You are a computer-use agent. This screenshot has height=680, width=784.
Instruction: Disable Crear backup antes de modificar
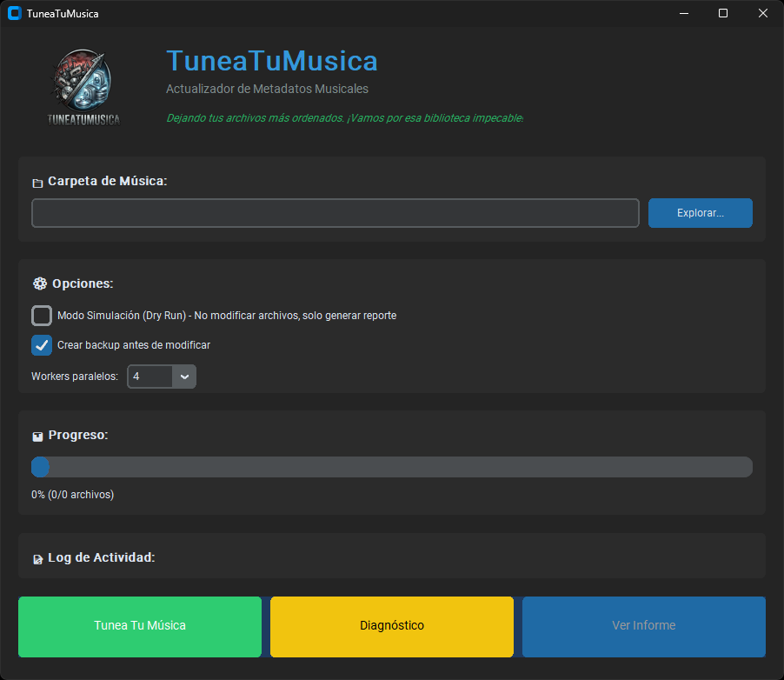coord(41,345)
